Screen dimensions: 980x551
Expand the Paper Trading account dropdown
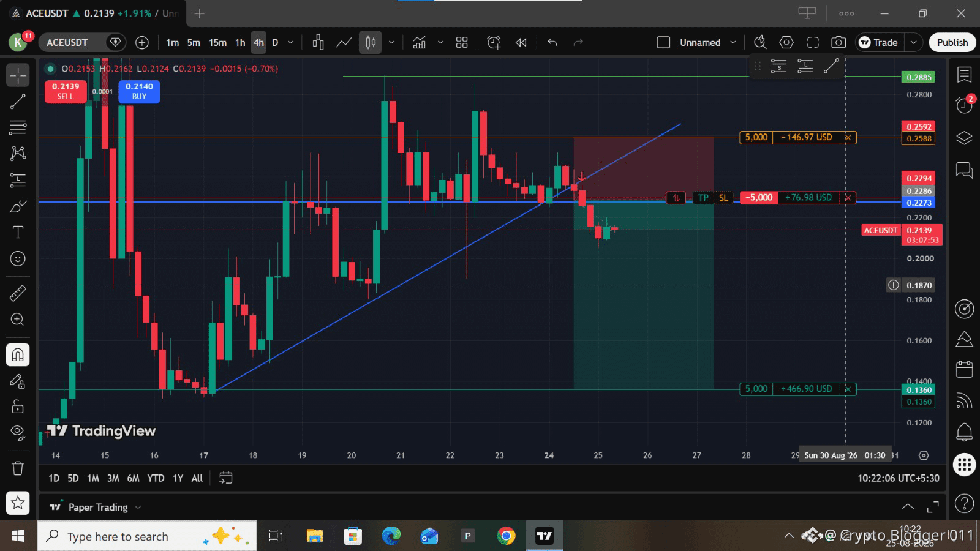(x=138, y=508)
